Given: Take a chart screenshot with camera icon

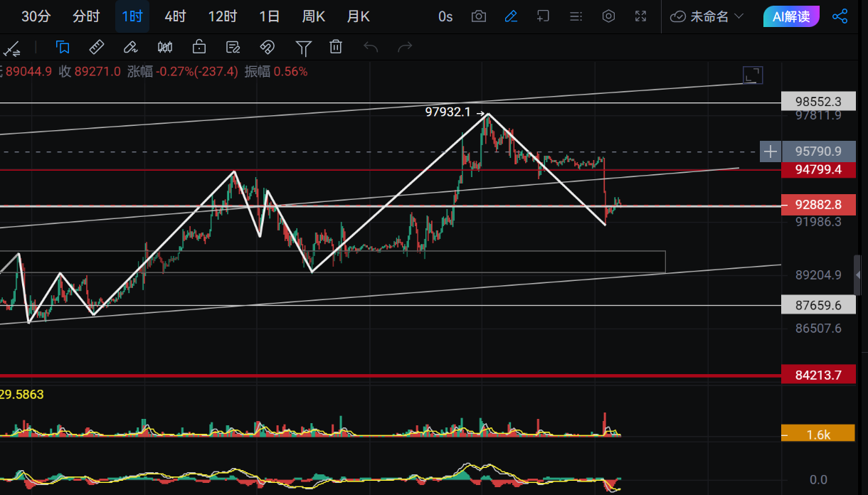Looking at the screenshot, I should pyautogui.click(x=479, y=16).
